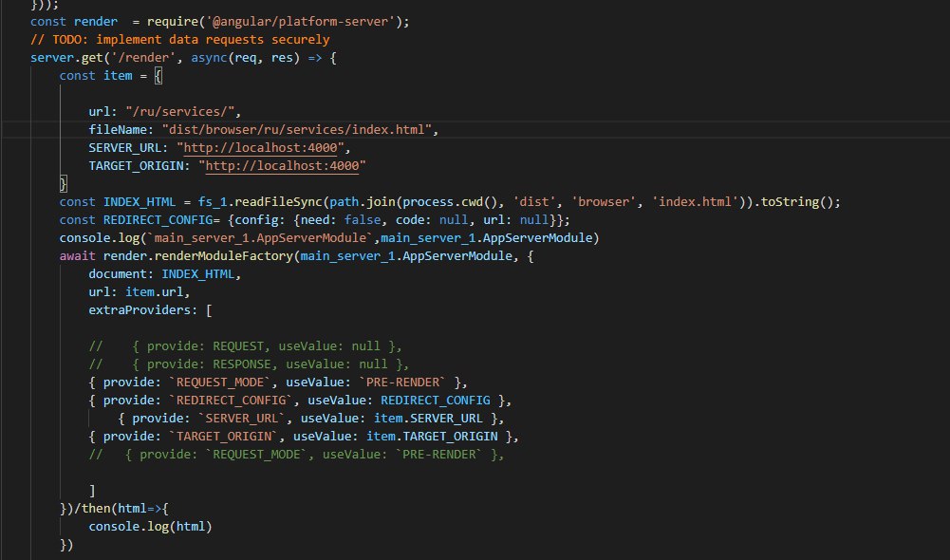Click the '@angular/platform-server' string
This screenshot has width=950, height=560.
[301, 21]
